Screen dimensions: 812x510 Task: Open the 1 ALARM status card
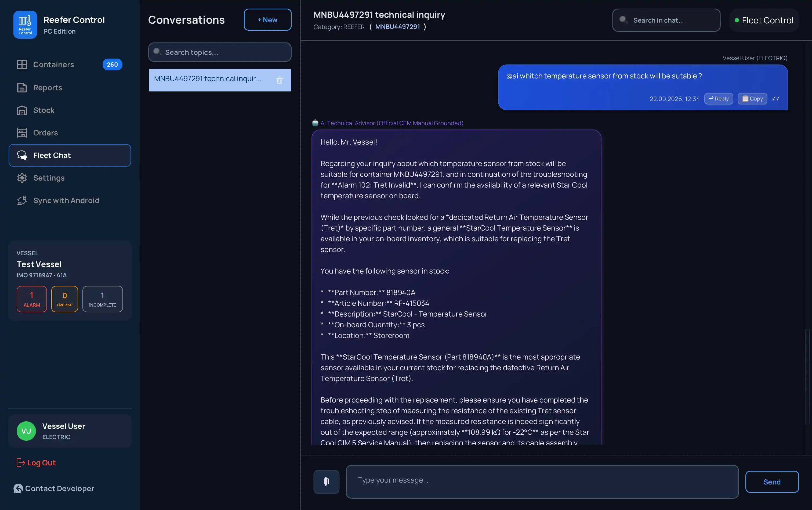click(32, 299)
